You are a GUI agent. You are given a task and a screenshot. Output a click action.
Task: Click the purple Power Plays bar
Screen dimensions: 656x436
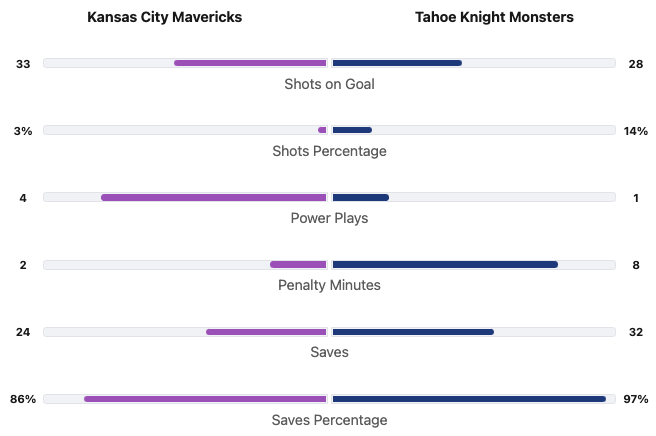coord(214,197)
